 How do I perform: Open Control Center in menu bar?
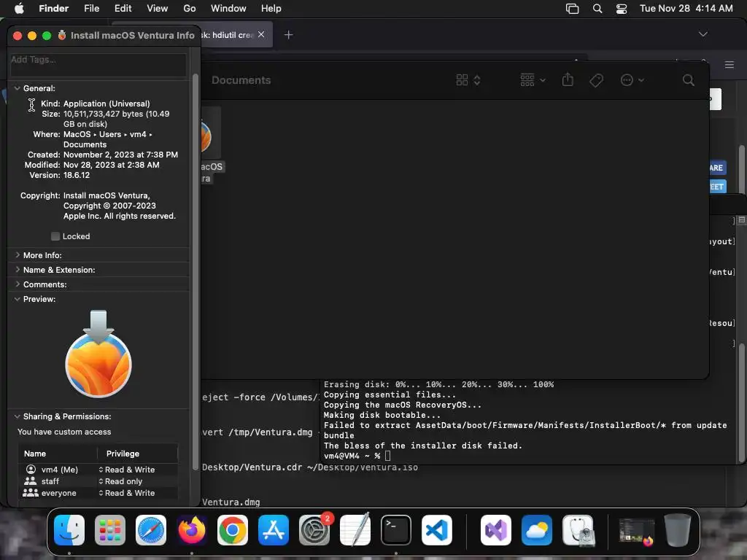point(622,9)
